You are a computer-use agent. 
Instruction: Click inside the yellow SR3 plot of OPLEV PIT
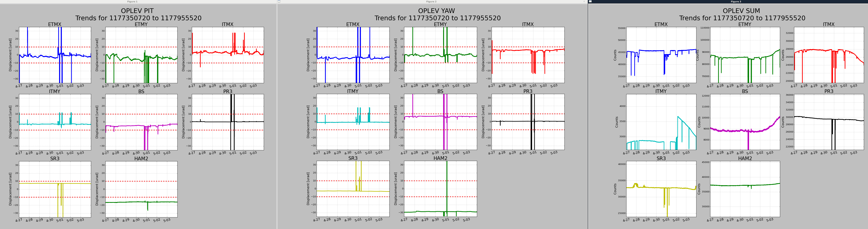pos(55,189)
